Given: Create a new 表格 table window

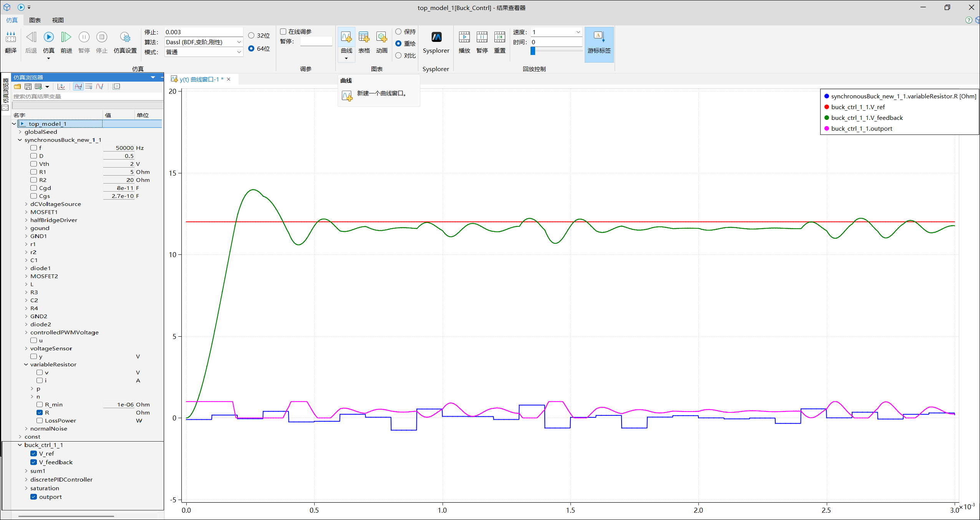Looking at the screenshot, I should coord(363,37).
